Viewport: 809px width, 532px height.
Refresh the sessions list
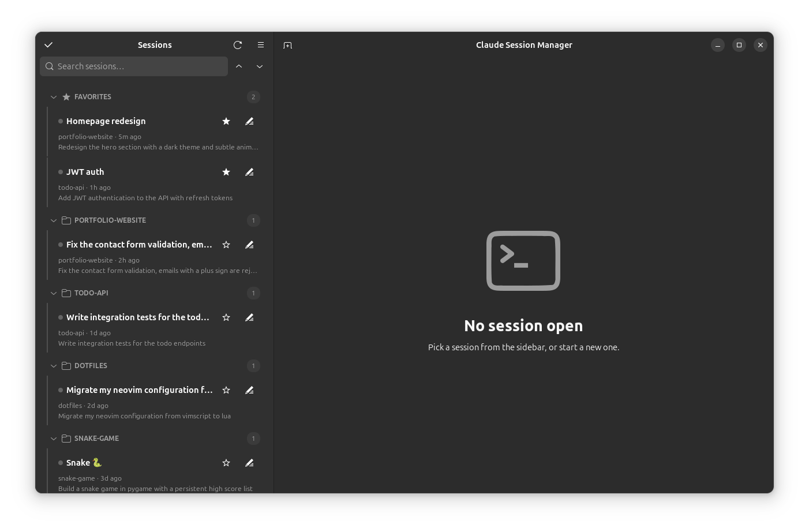point(238,45)
